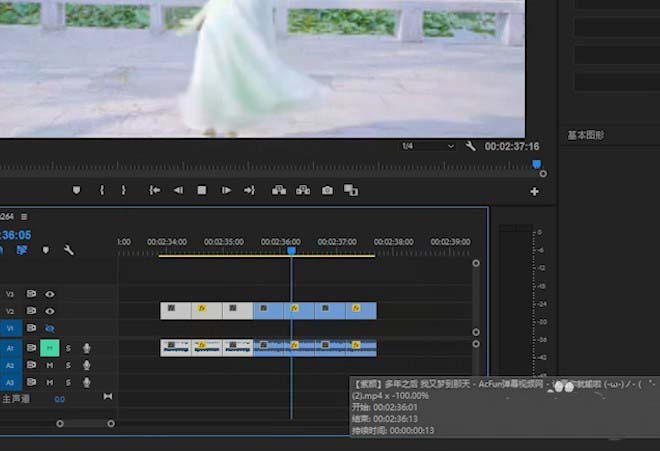Solo track A1
The width and height of the screenshot is (660, 451).
point(68,348)
